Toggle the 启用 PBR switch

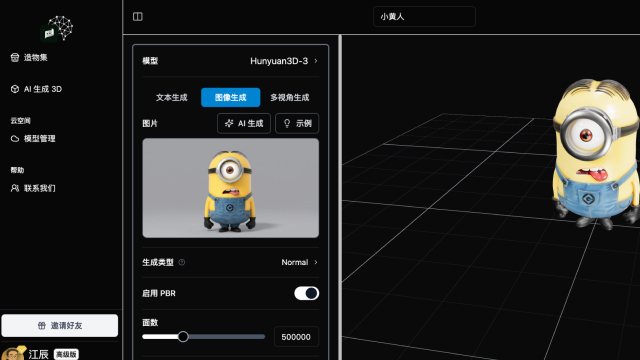tap(307, 293)
